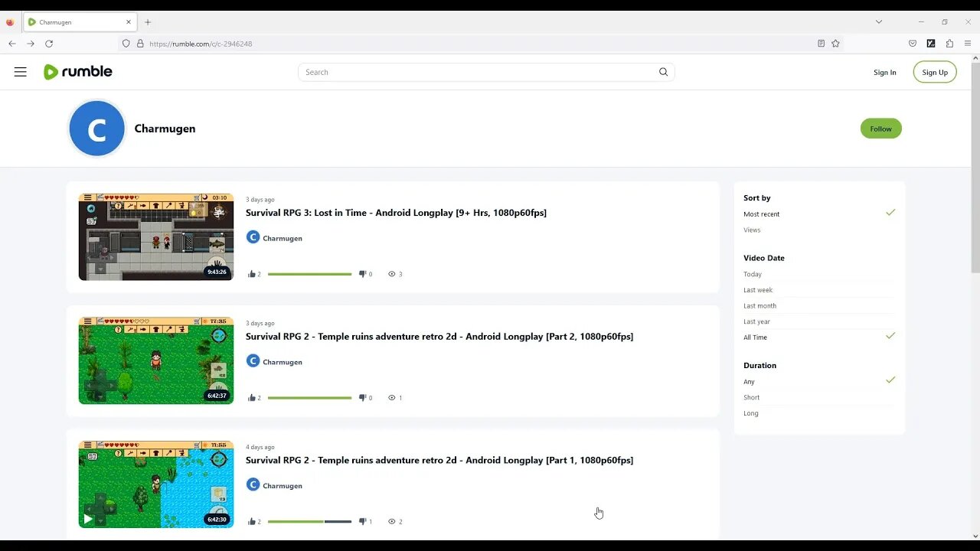Viewport: 980px width, 551px height.
Task: Open the list all tabs dropdown arrow
Action: 879,22
